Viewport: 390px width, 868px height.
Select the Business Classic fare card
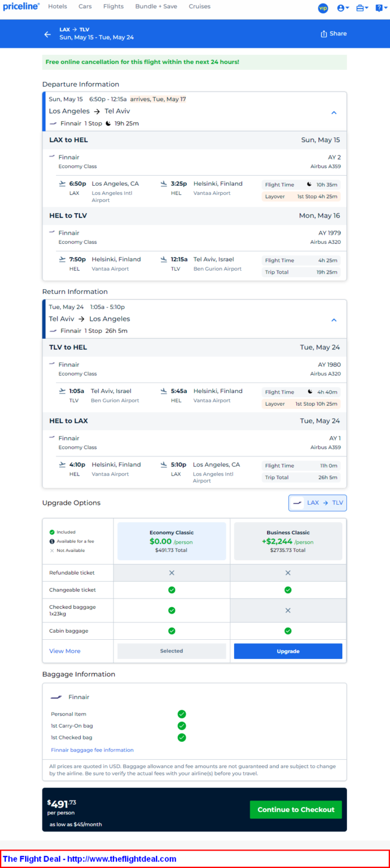coord(288,541)
